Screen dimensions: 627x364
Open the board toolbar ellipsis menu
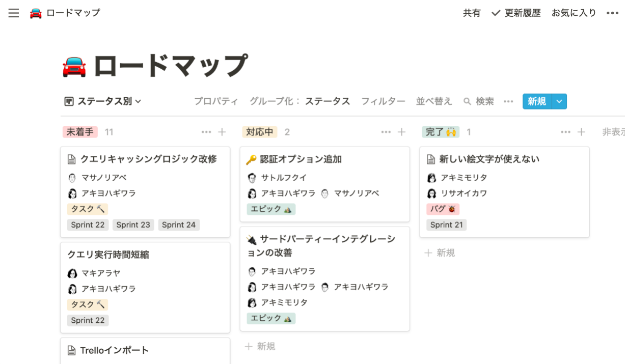[508, 101]
